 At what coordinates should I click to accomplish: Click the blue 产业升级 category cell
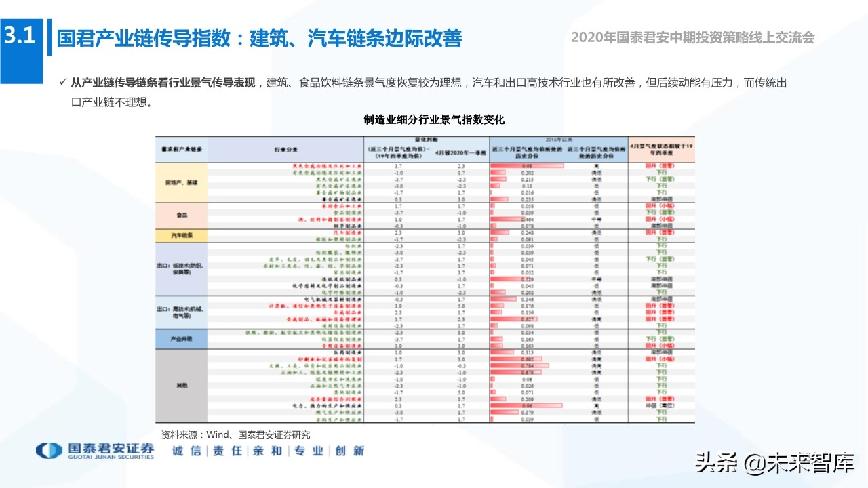click(x=182, y=338)
